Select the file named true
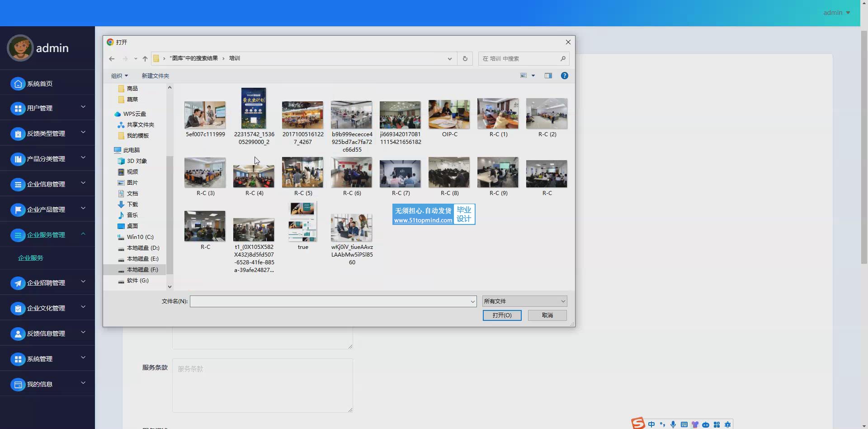 [303, 225]
